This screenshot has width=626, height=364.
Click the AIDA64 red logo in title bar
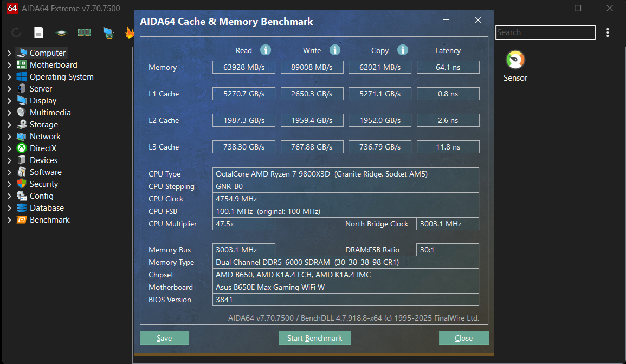12,8
